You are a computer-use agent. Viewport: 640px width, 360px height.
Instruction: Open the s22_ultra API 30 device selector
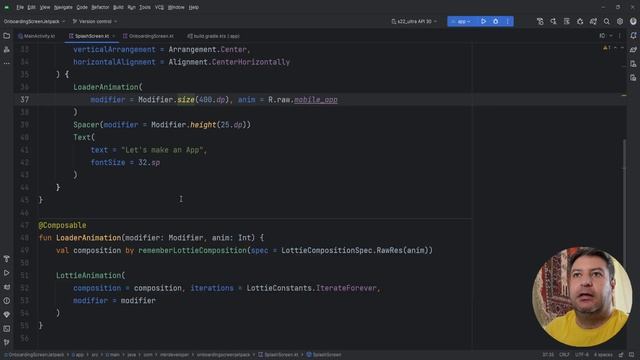[x=414, y=21]
